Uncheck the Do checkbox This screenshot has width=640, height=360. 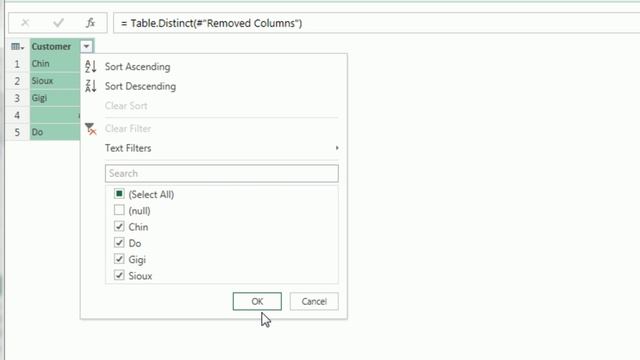pos(119,243)
